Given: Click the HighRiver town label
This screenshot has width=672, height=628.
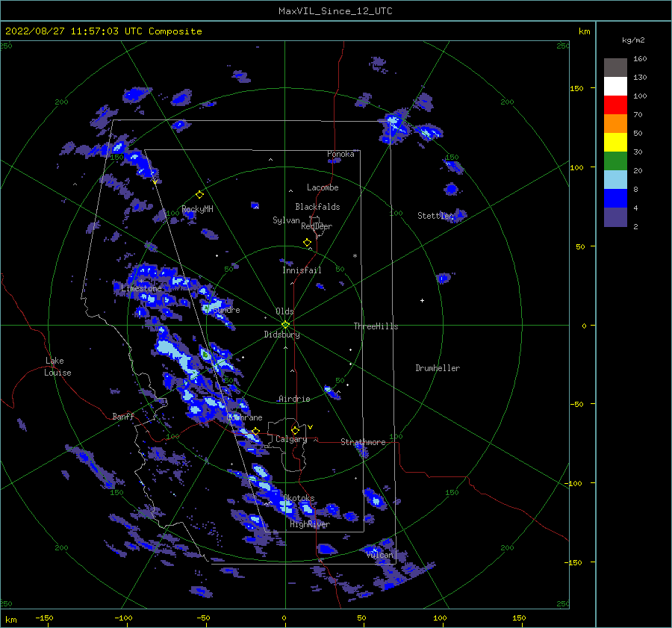Looking at the screenshot, I should (310, 524).
